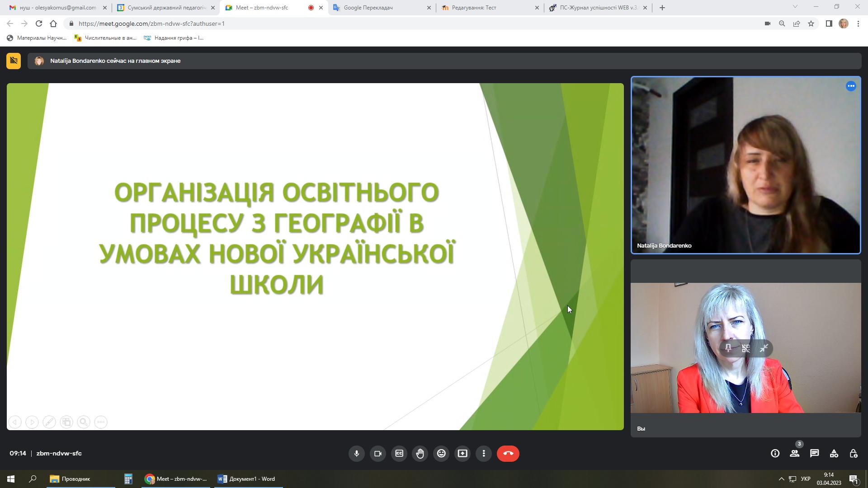Open slide zoom magnifier tool
Screen dimensions: 868x488
[x=84, y=422]
